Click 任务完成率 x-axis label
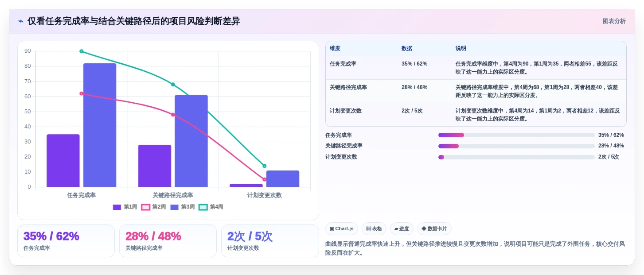Screen dimensions: 644x275 tap(82, 195)
